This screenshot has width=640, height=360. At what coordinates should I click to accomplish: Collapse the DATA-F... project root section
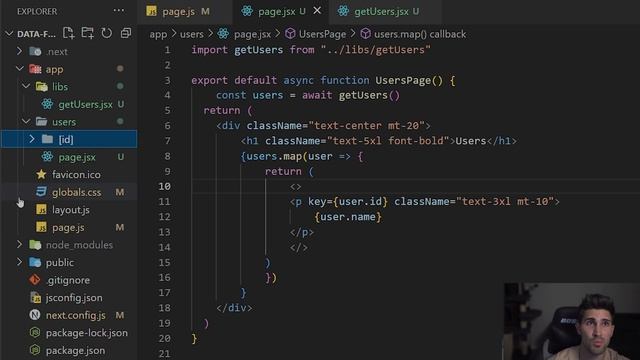tap(9, 34)
